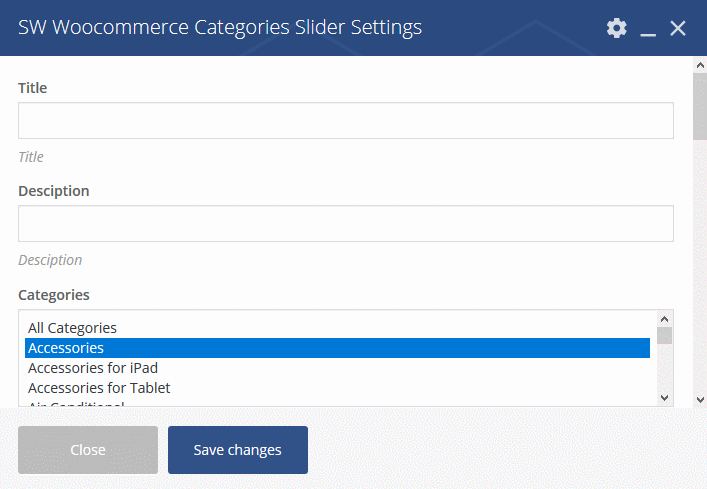Screen dimensions: 707x489
Task: Choose Accessories for Tablet category
Action: coord(337,388)
